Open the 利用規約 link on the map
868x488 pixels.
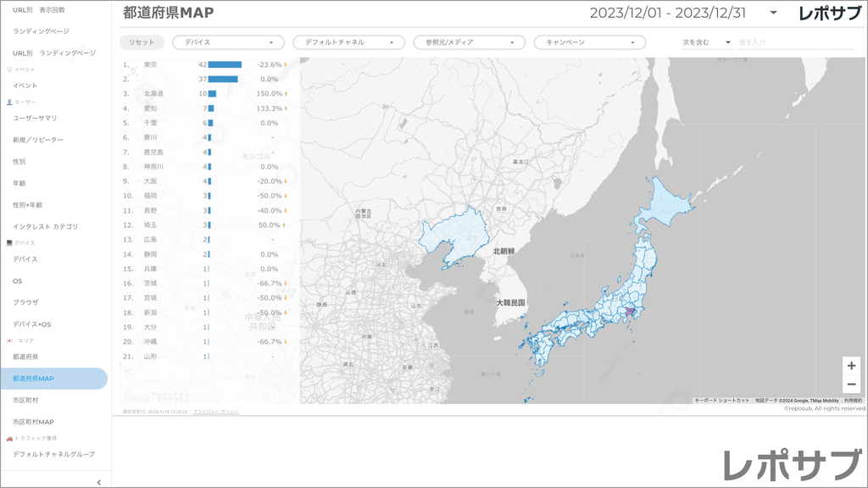[853, 400]
